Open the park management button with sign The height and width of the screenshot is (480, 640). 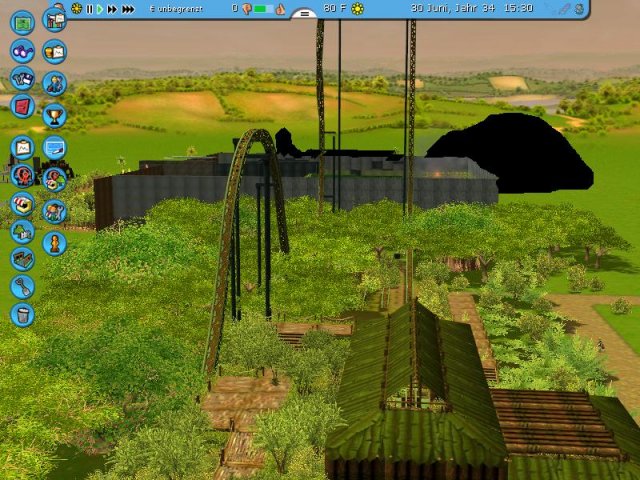coord(55,20)
